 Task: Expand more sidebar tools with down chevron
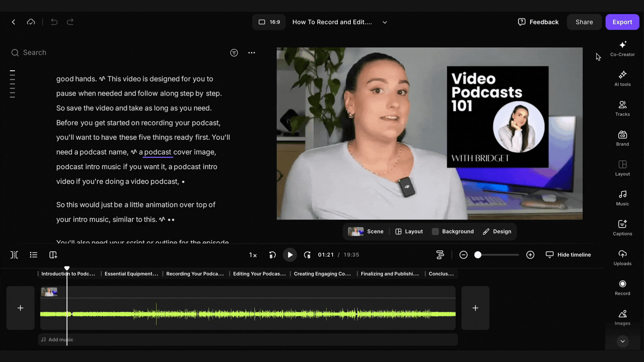(622, 341)
